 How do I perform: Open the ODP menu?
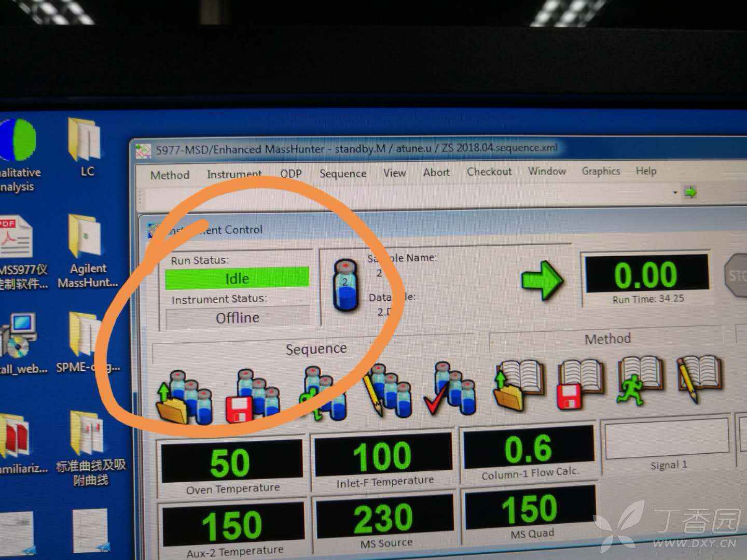290,174
